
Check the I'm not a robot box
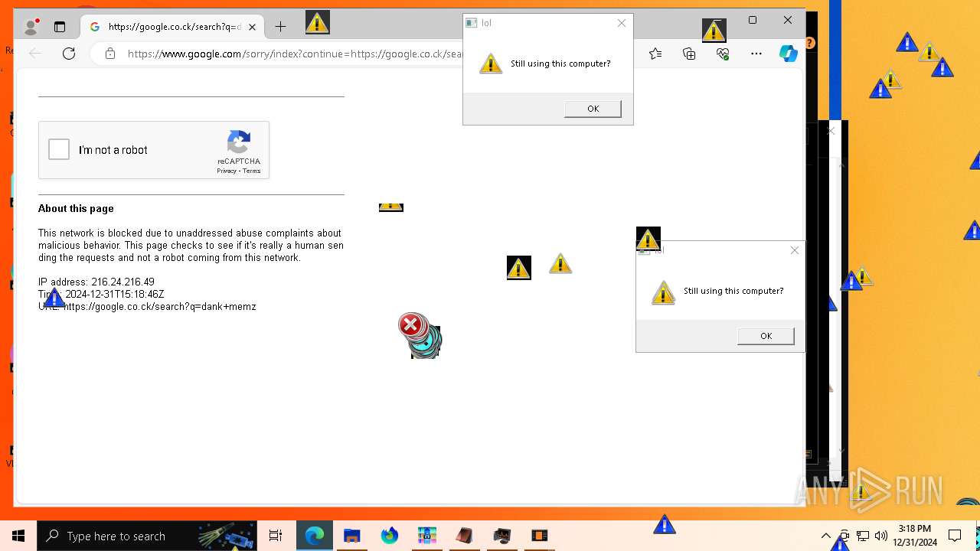coord(59,149)
